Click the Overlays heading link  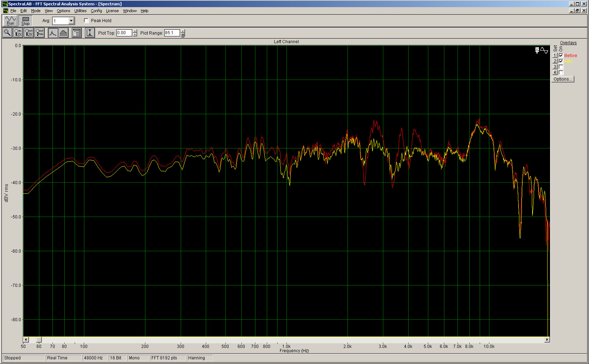click(x=568, y=43)
